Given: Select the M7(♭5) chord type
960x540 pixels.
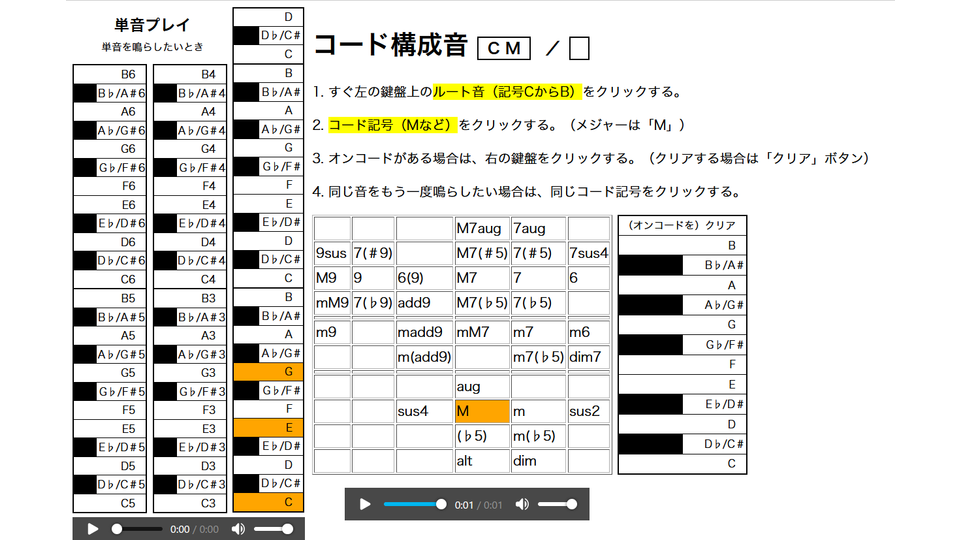Looking at the screenshot, I should pyautogui.click(x=482, y=302).
